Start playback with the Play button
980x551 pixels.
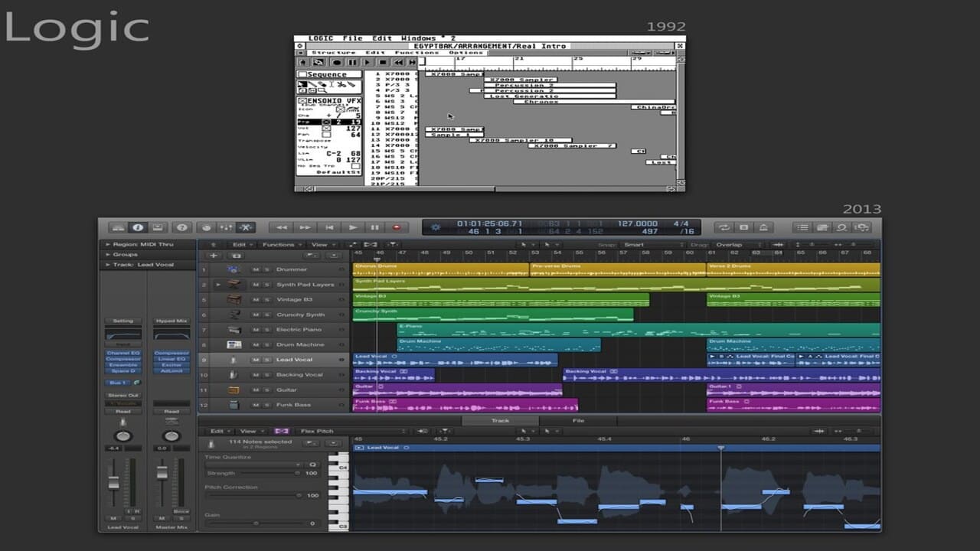(353, 227)
